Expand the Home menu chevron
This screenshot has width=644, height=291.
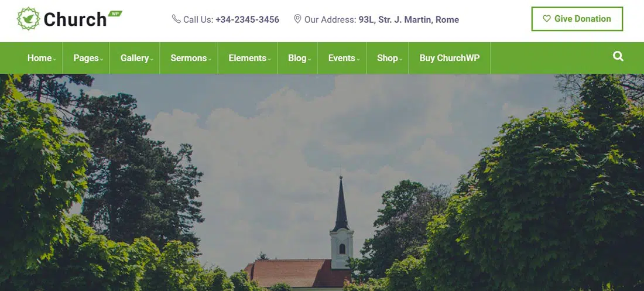tap(54, 60)
